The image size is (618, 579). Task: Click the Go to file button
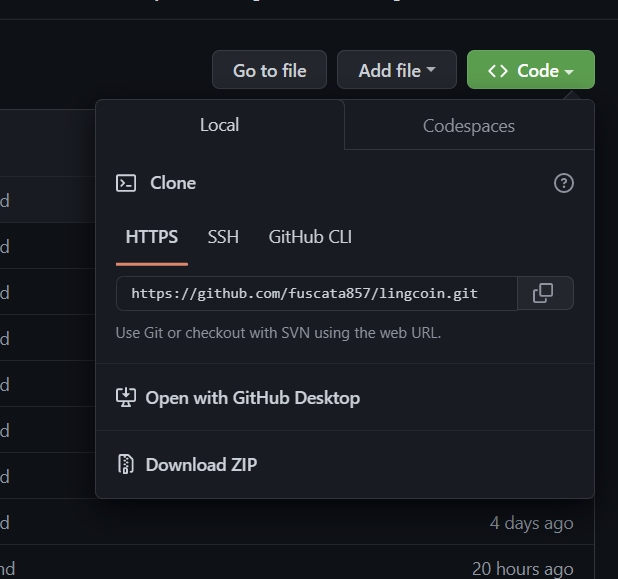(269, 70)
